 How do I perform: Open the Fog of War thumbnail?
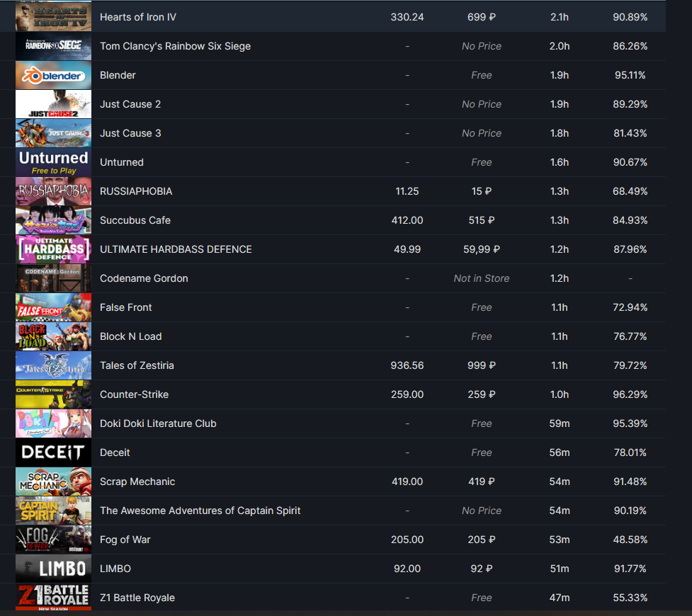(53, 540)
